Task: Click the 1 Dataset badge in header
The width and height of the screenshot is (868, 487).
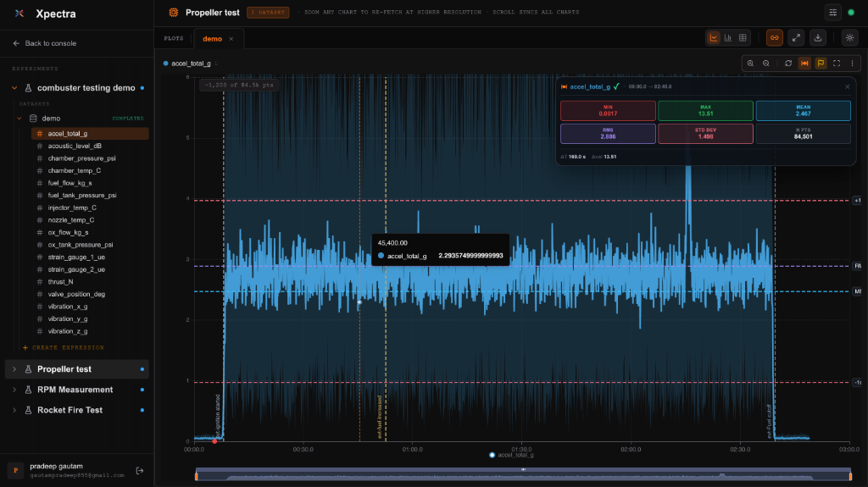Action: click(x=268, y=12)
